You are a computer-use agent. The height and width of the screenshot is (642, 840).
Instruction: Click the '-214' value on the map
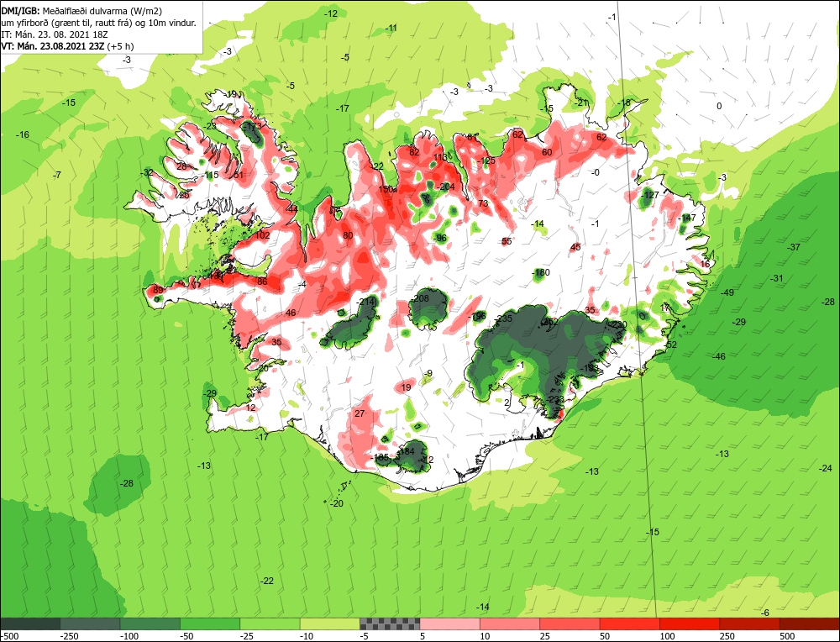pos(366,302)
